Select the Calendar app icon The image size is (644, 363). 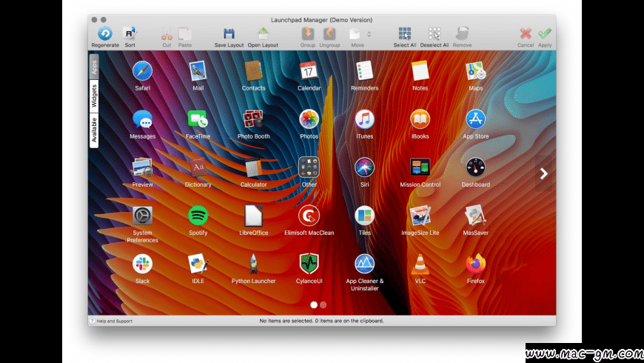(309, 71)
